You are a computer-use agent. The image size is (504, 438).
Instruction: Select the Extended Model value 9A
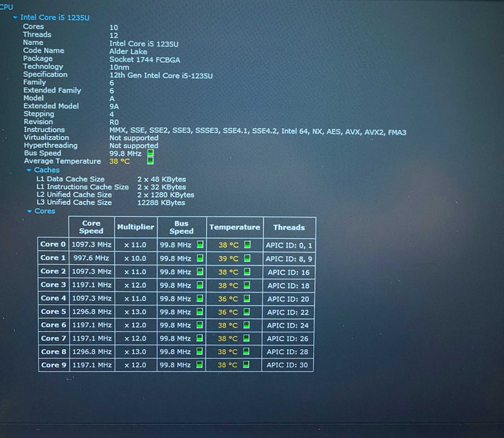[114, 106]
